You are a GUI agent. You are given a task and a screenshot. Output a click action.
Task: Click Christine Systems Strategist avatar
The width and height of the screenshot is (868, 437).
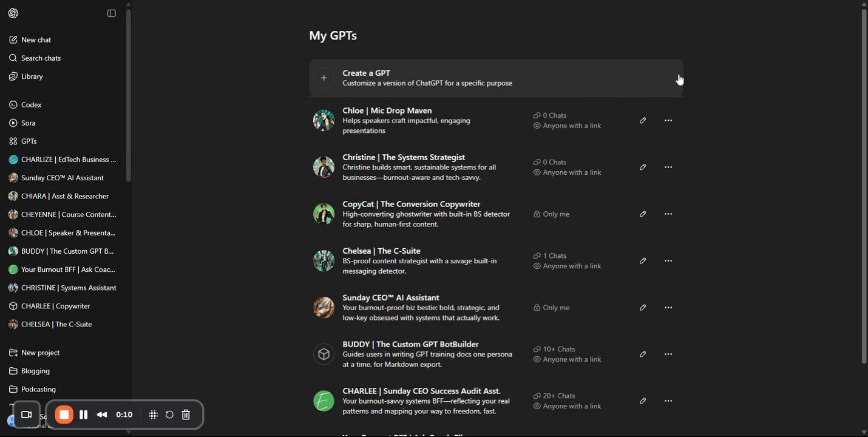pyautogui.click(x=324, y=167)
